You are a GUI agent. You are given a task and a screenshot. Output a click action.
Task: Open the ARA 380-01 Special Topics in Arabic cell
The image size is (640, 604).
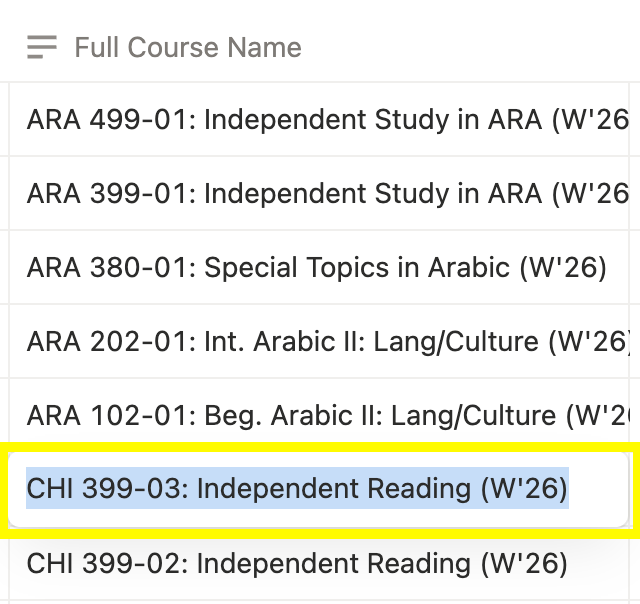(x=319, y=267)
